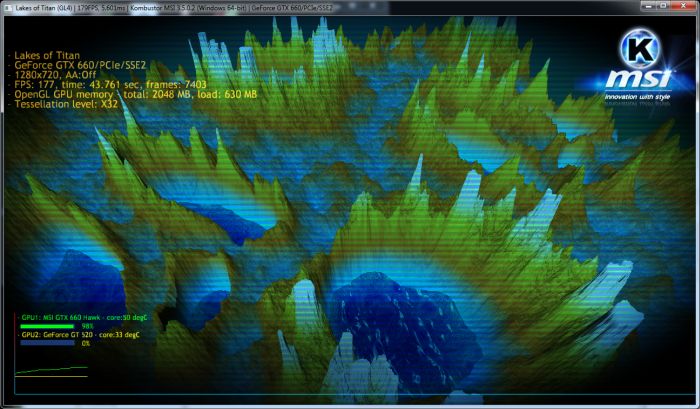Image resolution: width=700 pixels, height=409 pixels.
Task: Click the 'GPU1: MSI GTX 660 Hawk' label
Action: click(x=84, y=317)
